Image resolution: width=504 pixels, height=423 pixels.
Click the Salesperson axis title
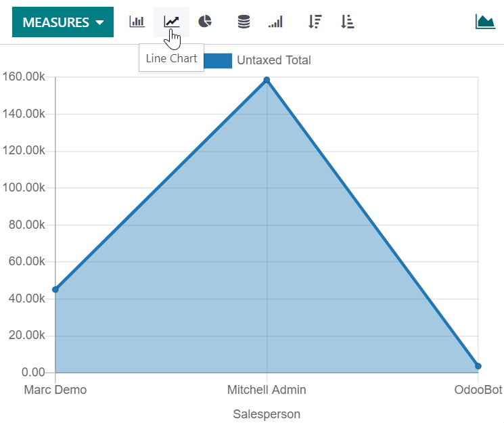pyautogui.click(x=267, y=414)
